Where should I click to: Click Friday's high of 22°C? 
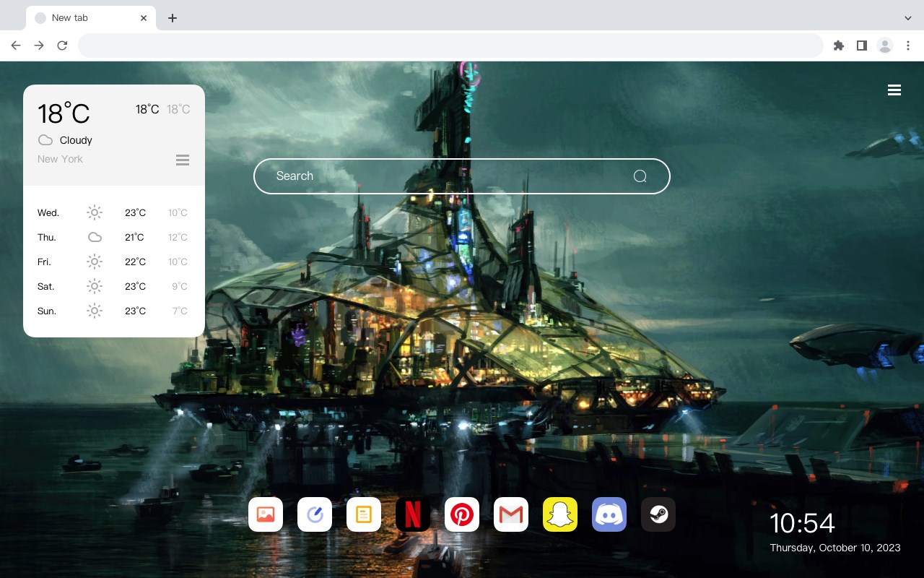pyautogui.click(x=135, y=262)
